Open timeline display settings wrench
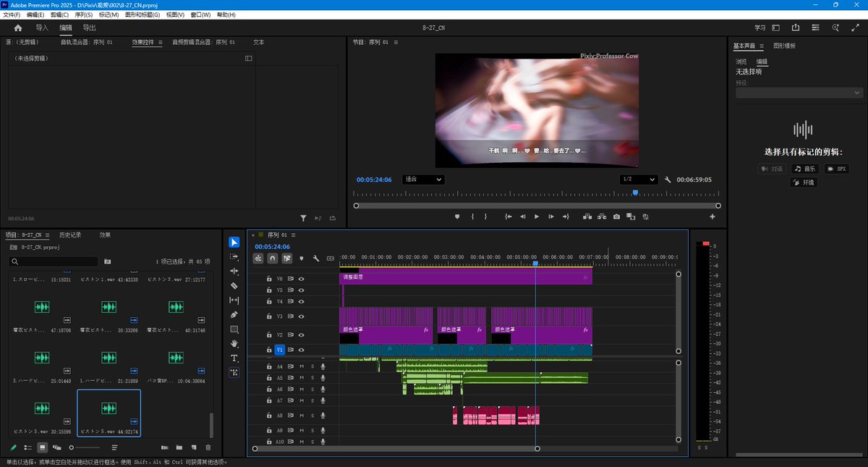 pos(316,258)
